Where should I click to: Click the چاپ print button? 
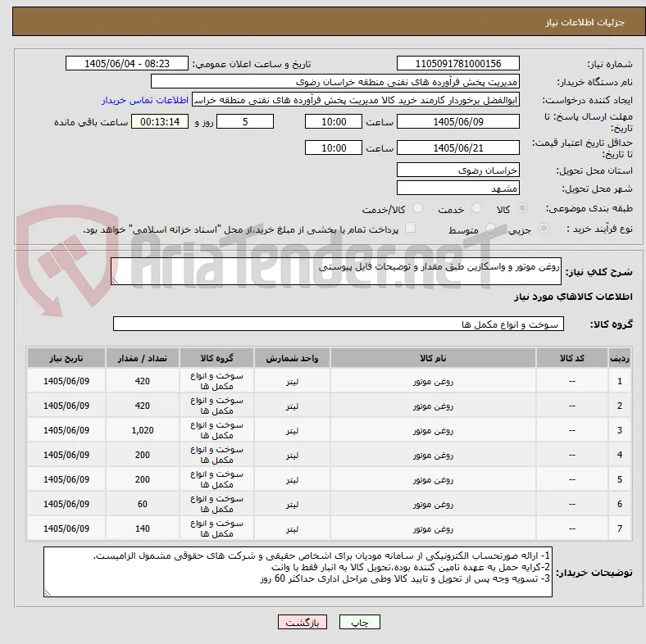(x=360, y=622)
